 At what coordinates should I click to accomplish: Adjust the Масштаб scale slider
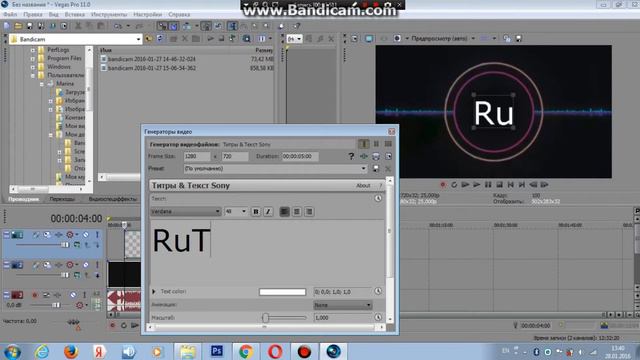coord(265,318)
